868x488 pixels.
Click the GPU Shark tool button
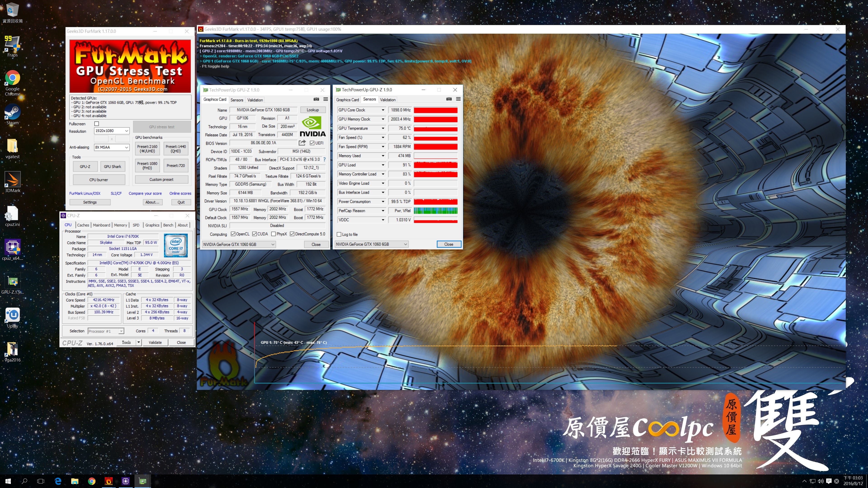(x=112, y=166)
